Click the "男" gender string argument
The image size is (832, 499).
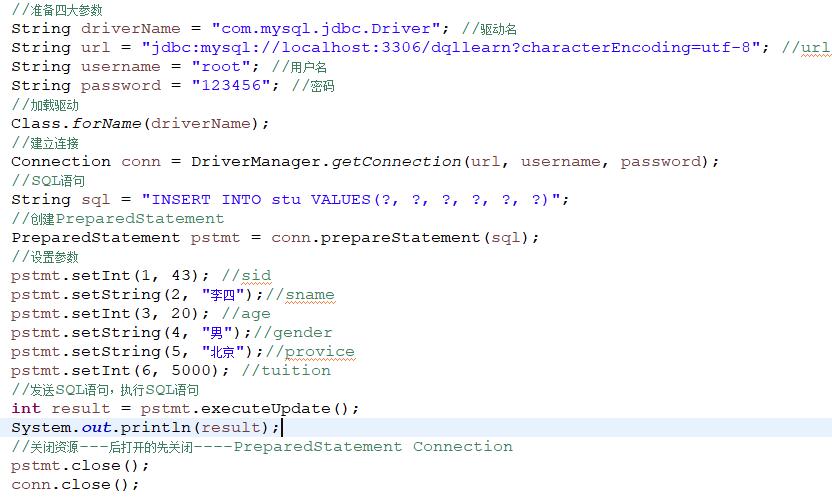(213, 332)
